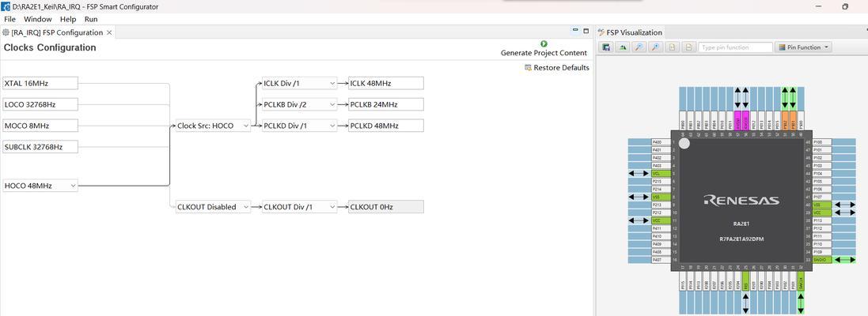Click the FSP Smart Configurator app icon in title bar

tap(6, 6)
